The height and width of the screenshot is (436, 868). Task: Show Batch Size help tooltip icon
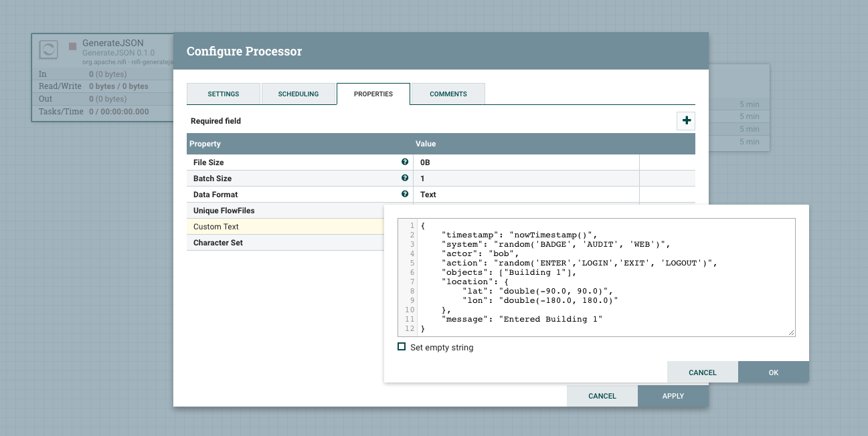tap(404, 178)
